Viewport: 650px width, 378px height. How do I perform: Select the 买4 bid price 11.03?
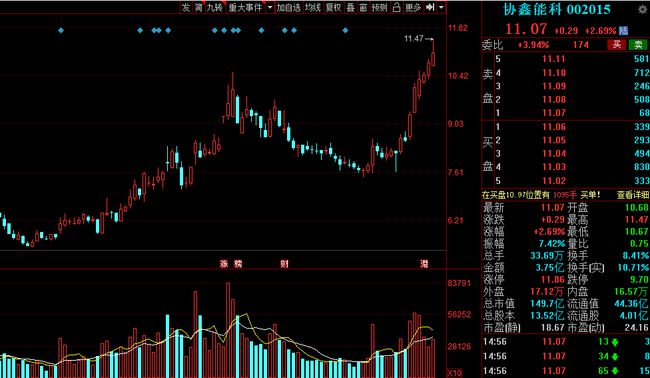(x=554, y=167)
